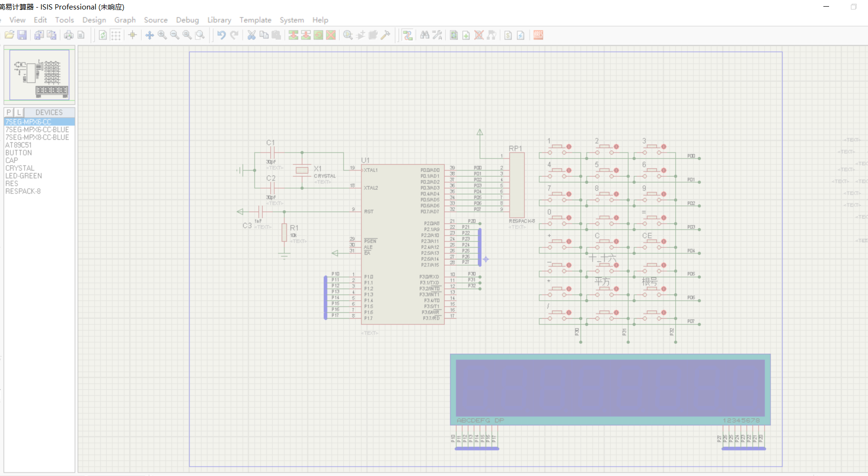The width and height of the screenshot is (868, 476).
Task: Click the L library manage button
Action: (x=19, y=112)
